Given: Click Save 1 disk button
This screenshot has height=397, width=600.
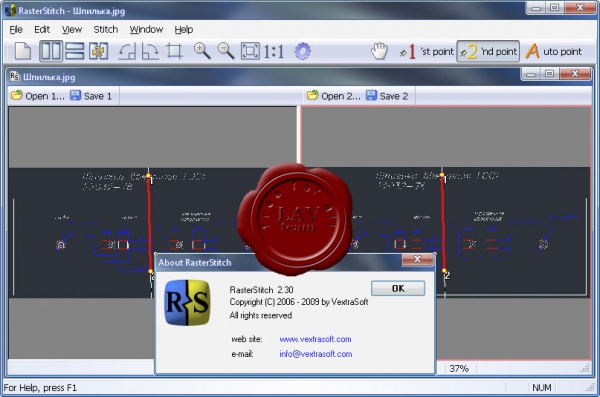Looking at the screenshot, I should pos(91,96).
